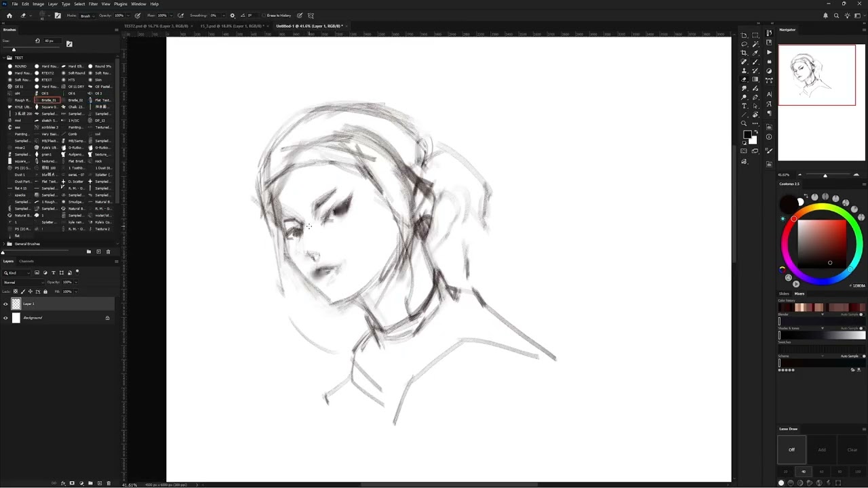Create new brush in Brushes panel
Image resolution: width=868 pixels, height=488 pixels.
pyautogui.click(x=98, y=251)
